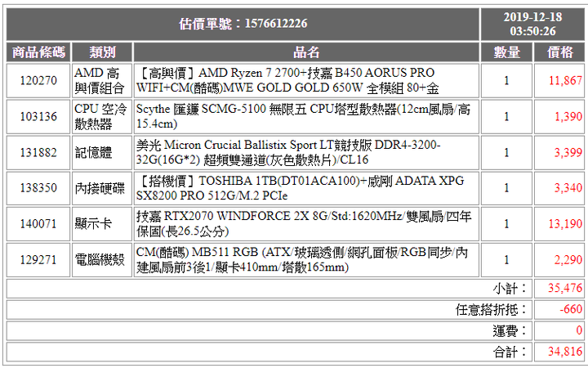The width and height of the screenshot is (588, 368).
Task: Click price 3,399
Action: (x=568, y=152)
